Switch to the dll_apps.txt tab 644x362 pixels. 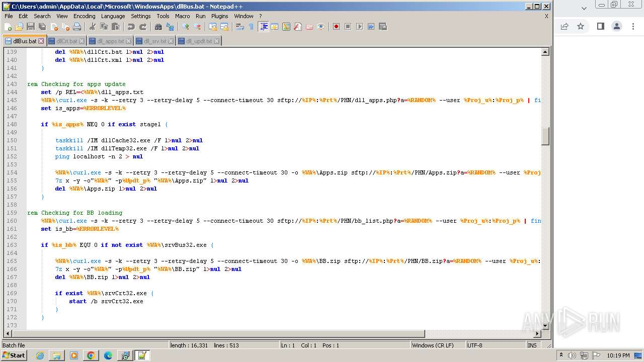pos(110,41)
